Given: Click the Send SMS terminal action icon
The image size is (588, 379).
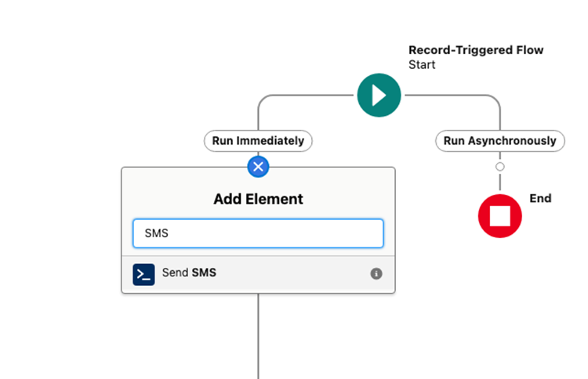Looking at the screenshot, I should pos(143,274).
